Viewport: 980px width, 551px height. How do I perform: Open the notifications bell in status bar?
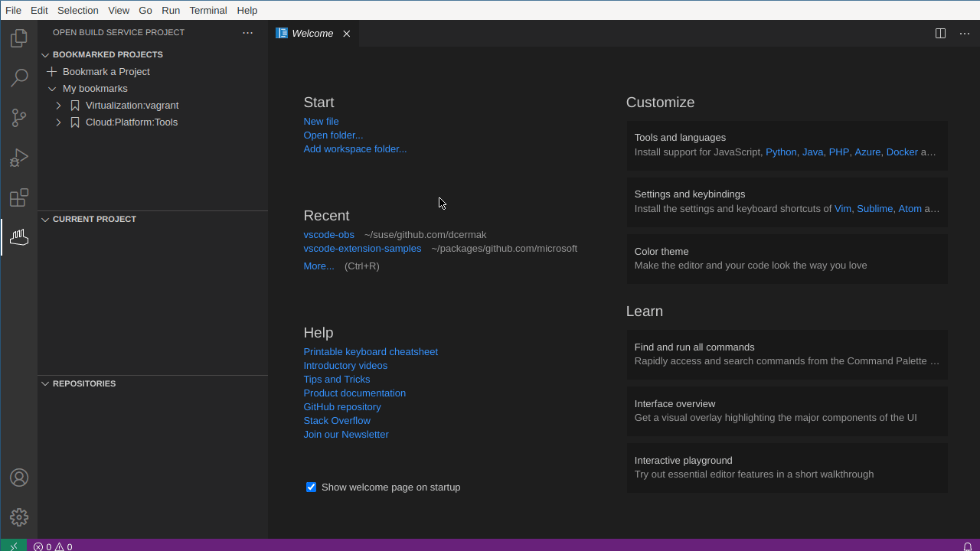click(967, 546)
